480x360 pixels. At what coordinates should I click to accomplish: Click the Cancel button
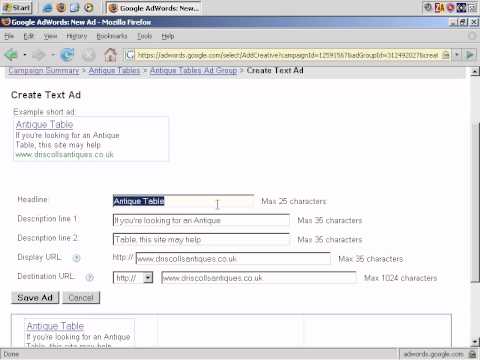[x=81, y=298]
